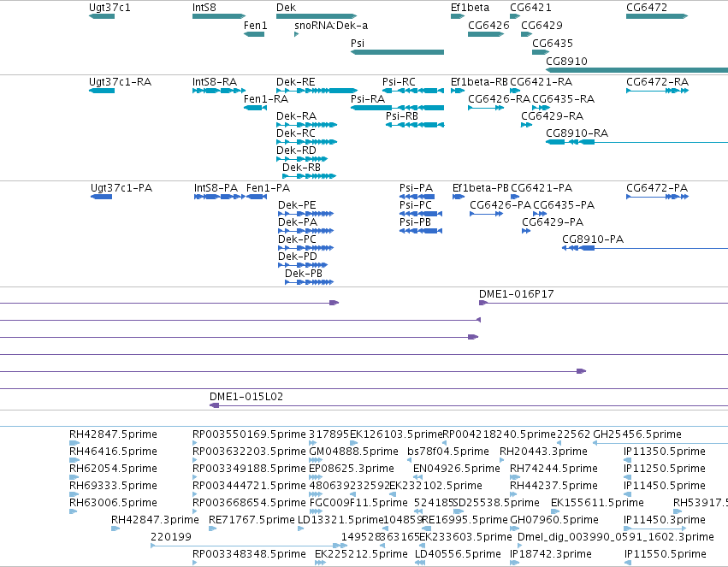Click the CG6435 gene label
Image resolution: width=728 pixels, height=567 pixels.
pos(553,43)
